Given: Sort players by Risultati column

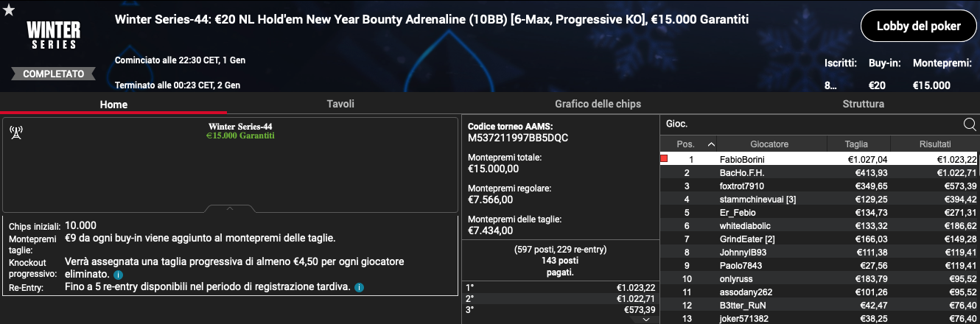Looking at the screenshot, I should pyautogui.click(x=934, y=144).
